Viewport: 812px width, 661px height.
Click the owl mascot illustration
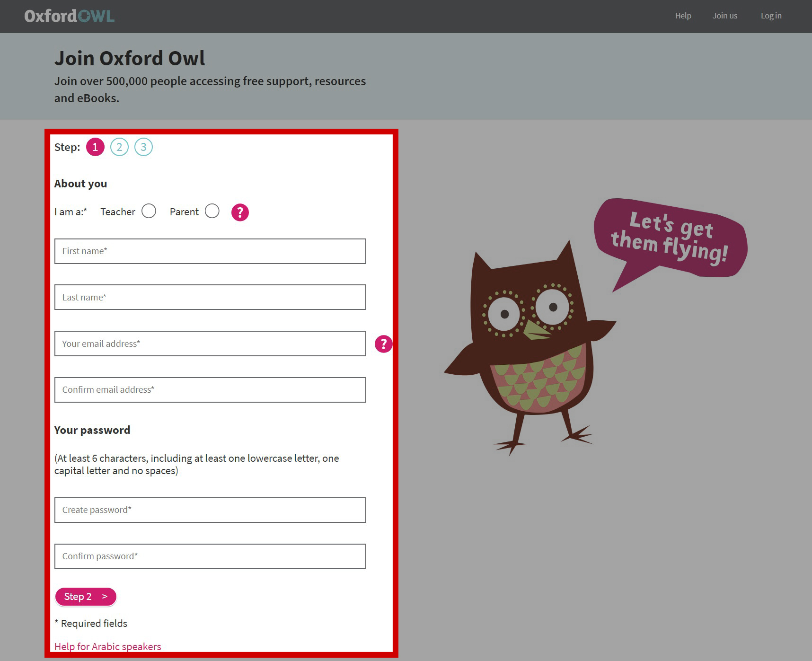click(x=530, y=348)
